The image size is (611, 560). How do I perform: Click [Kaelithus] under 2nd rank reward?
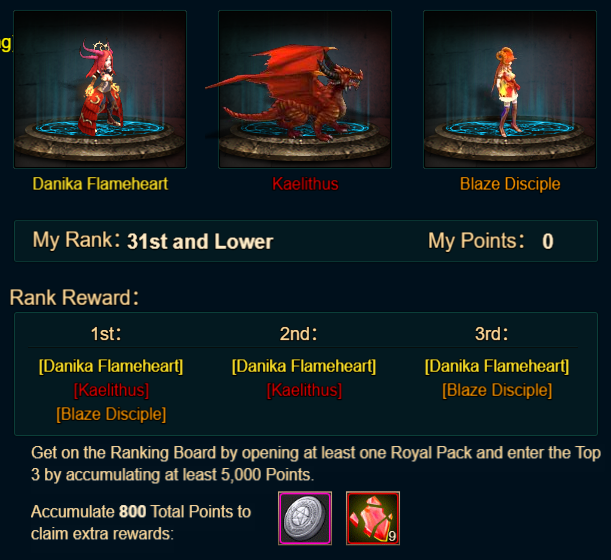coord(304,390)
